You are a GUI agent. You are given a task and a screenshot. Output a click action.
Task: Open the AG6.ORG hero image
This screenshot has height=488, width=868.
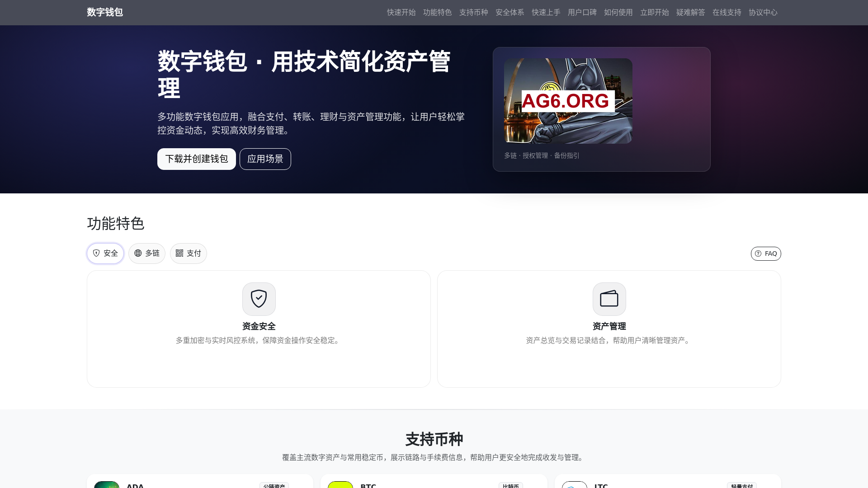tap(568, 101)
